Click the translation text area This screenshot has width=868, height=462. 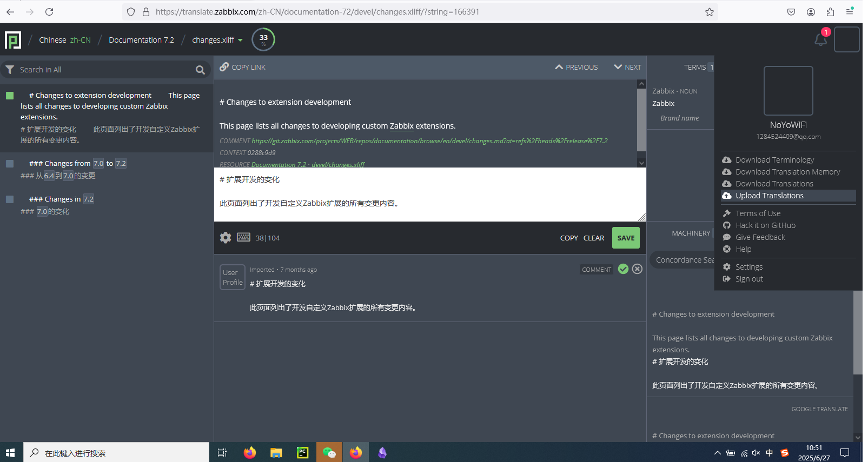click(430, 195)
